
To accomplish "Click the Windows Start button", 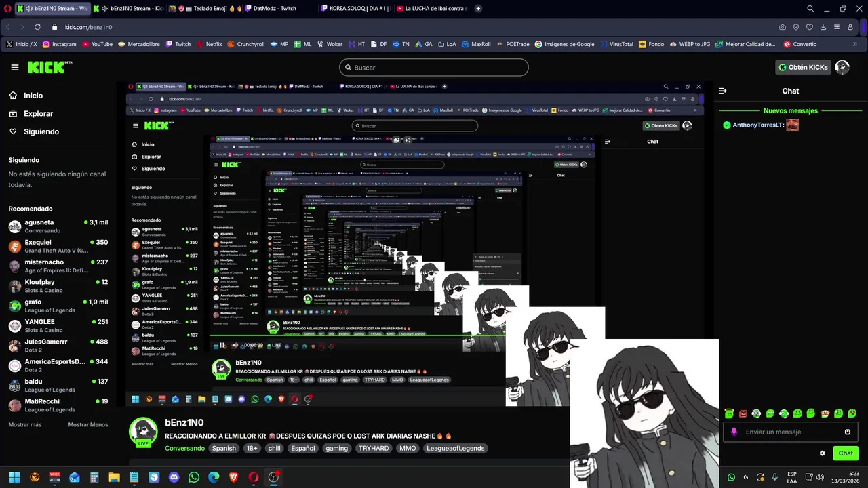I will [14, 477].
